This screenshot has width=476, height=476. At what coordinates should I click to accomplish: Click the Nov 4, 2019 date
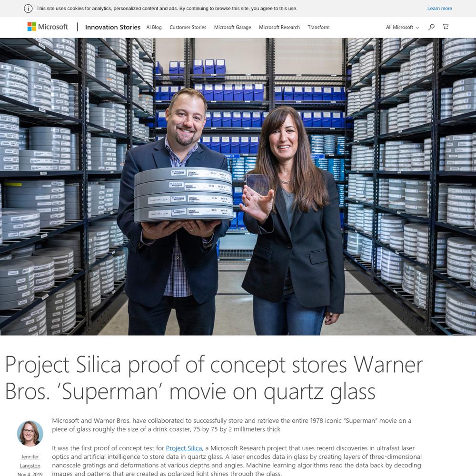click(x=30, y=474)
